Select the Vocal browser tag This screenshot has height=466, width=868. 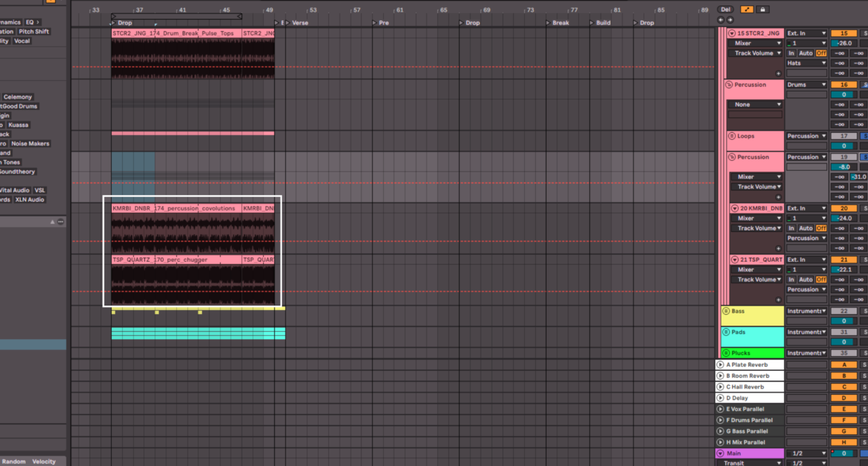[x=22, y=41]
